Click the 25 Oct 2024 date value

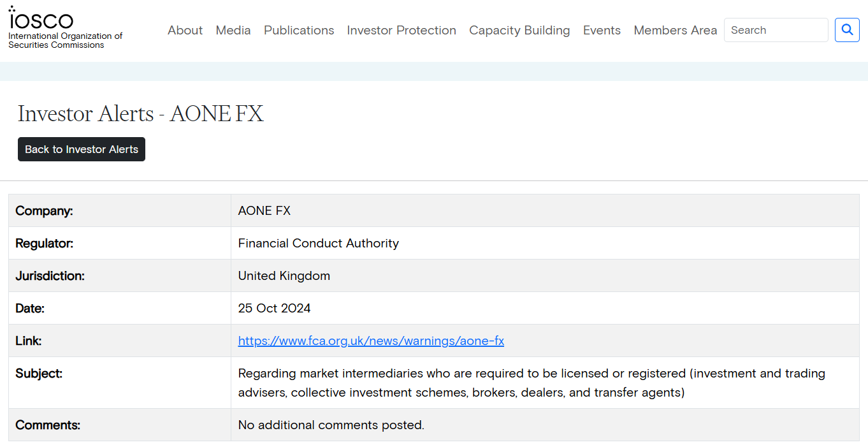pyautogui.click(x=275, y=308)
